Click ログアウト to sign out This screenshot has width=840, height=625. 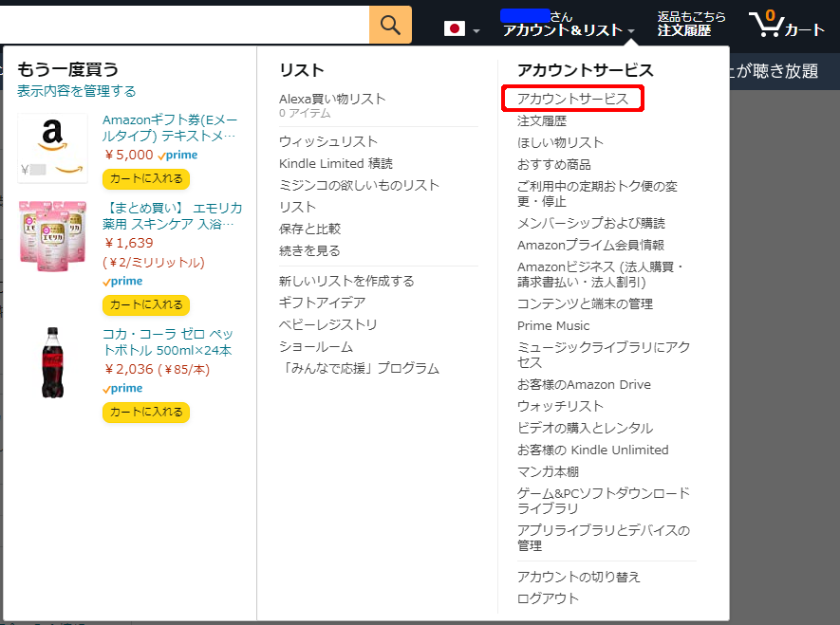(x=548, y=598)
